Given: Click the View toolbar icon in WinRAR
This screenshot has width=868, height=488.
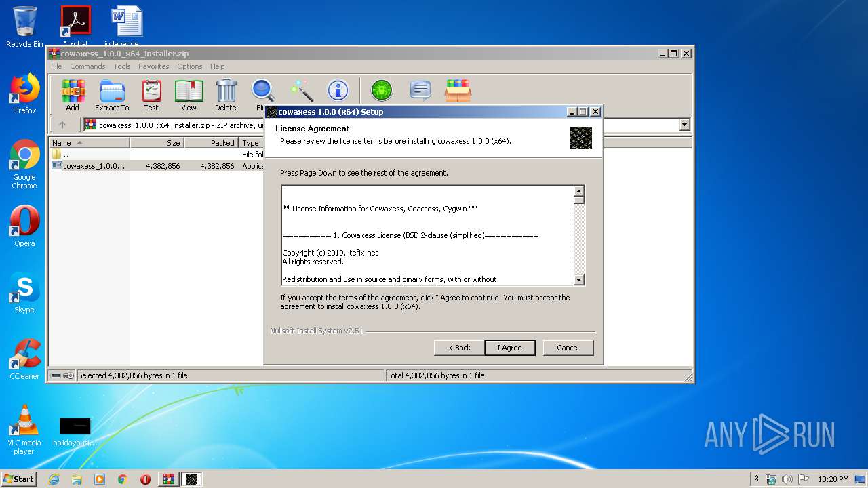Looking at the screenshot, I should (x=189, y=95).
